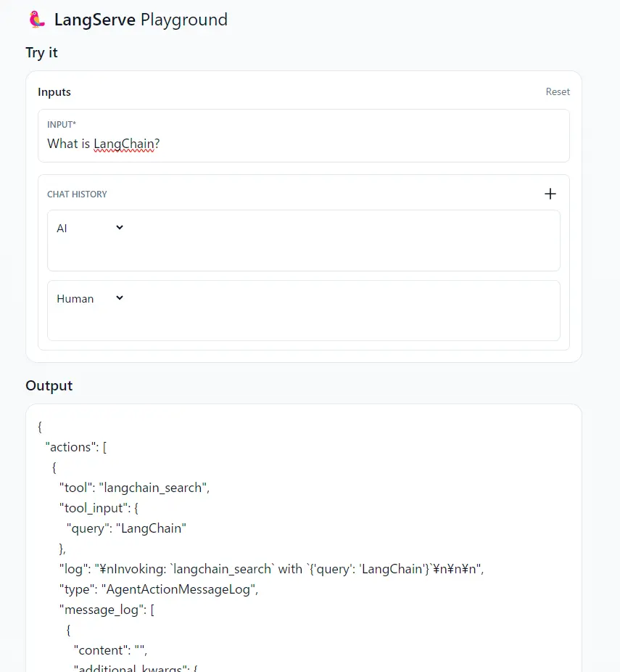The width and height of the screenshot is (620, 672).
Task: Click the 'INPUT*' field label
Action: (x=62, y=125)
